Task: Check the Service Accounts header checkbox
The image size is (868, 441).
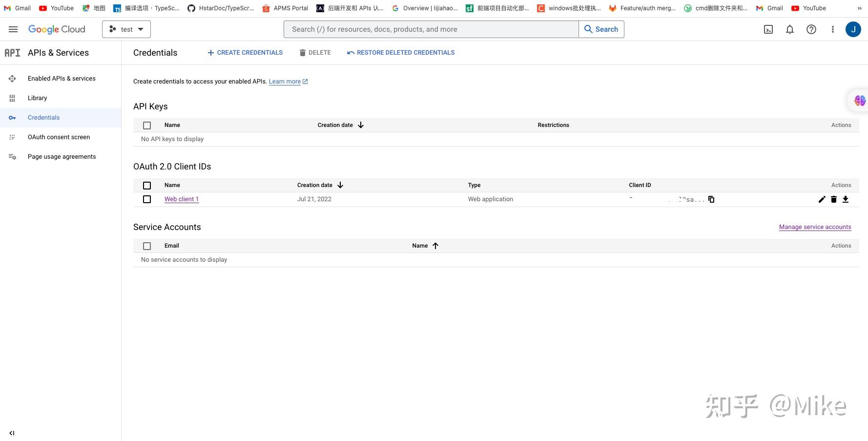Action: click(x=147, y=246)
